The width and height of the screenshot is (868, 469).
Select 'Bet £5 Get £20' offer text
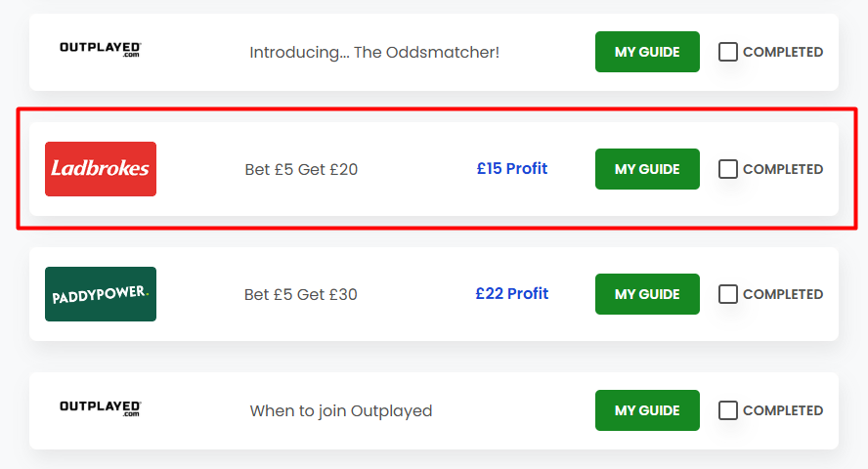301,169
